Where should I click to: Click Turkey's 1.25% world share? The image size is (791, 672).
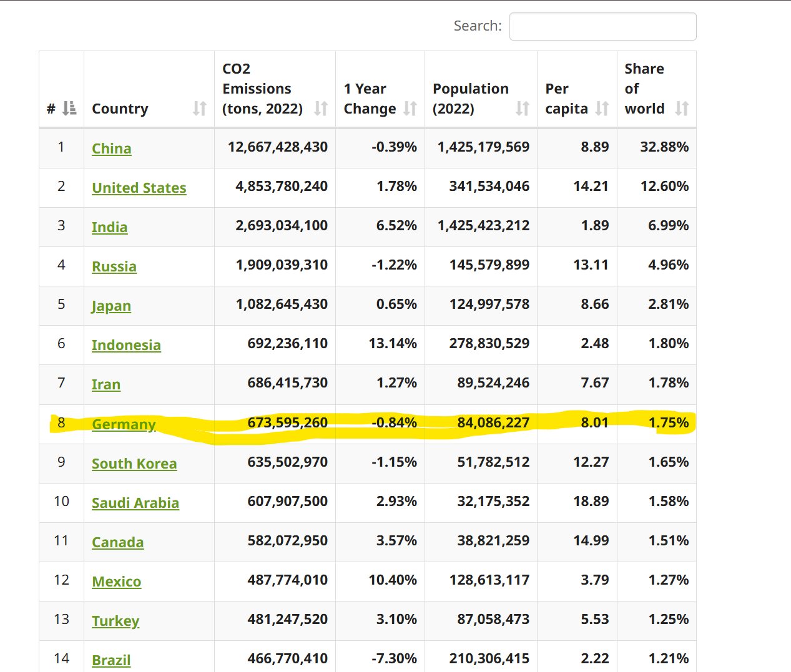(x=669, y=619)
